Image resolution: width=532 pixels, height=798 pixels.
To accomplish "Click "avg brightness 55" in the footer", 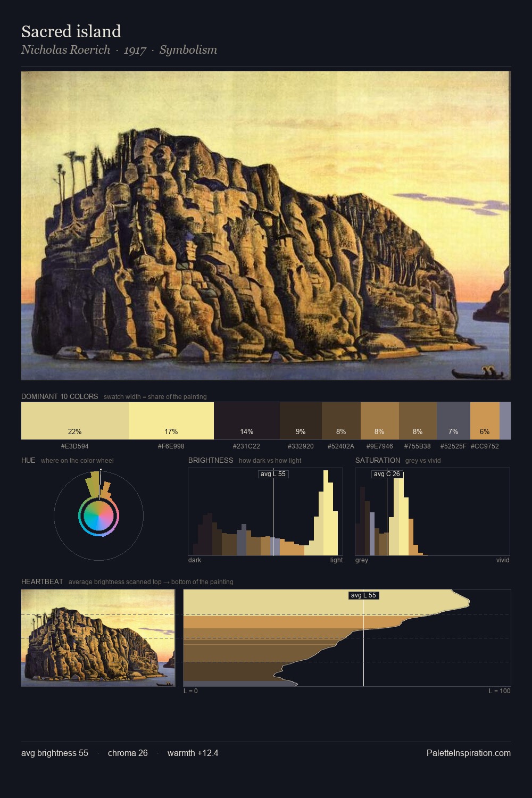I will coord(55,753).
